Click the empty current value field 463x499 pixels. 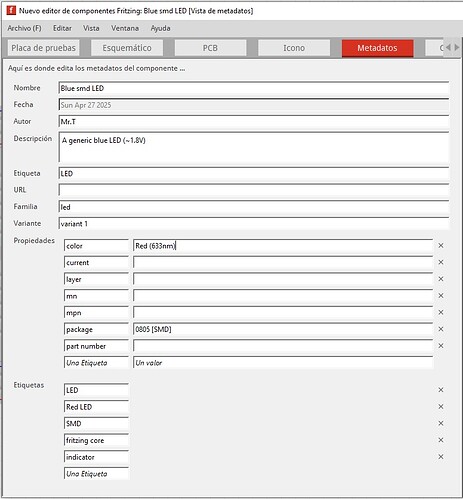click(x=283, y=262)
